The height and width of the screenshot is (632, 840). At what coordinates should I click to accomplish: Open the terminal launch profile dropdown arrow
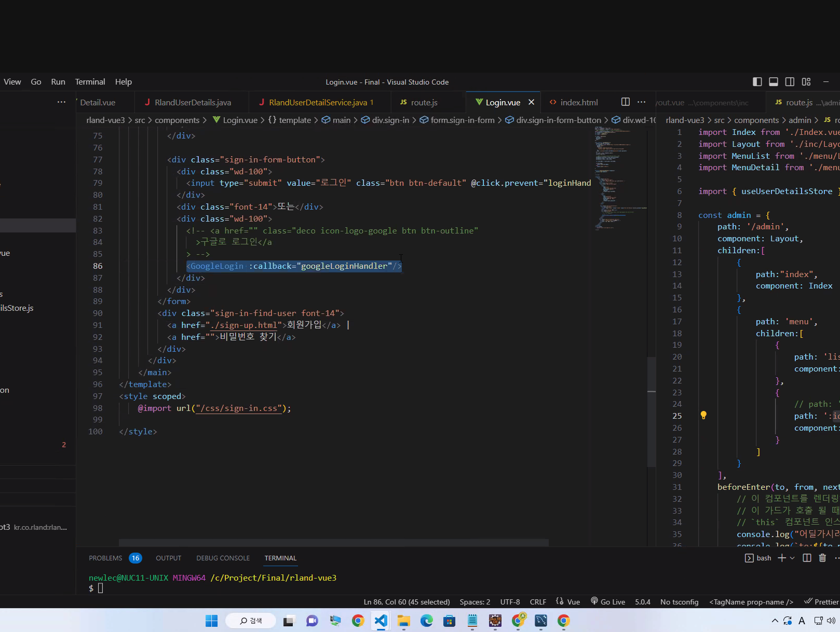[792, 558]
